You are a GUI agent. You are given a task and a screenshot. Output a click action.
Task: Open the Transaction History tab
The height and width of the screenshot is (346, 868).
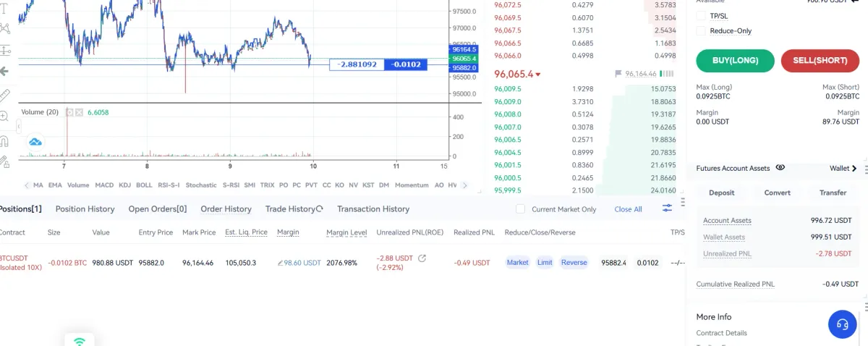click(x=373, y=208)
